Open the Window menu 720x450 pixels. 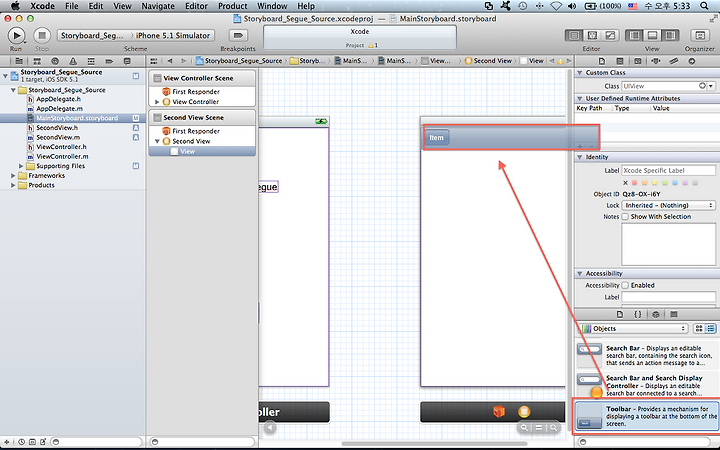[x=272, y=6]
